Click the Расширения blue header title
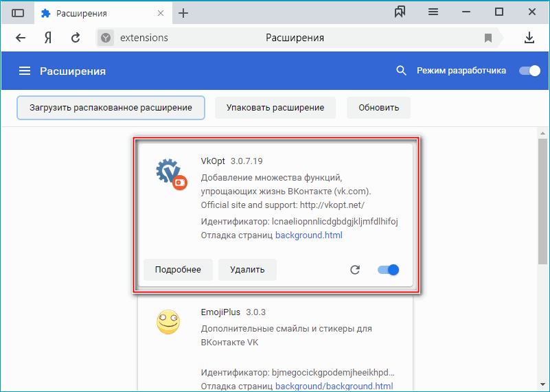This screenshot has width=550, height=392. 73,71
